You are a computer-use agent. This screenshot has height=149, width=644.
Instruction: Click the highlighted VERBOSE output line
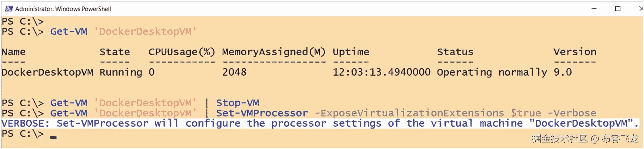319,124
